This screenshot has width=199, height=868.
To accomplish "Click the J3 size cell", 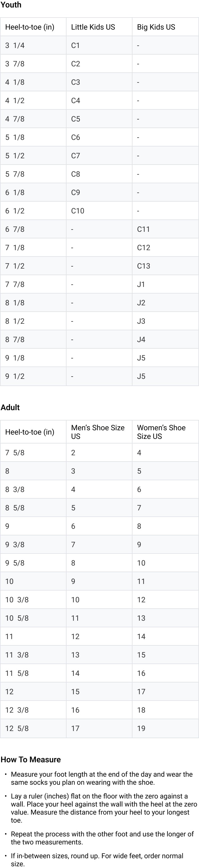I will (141, 321).
